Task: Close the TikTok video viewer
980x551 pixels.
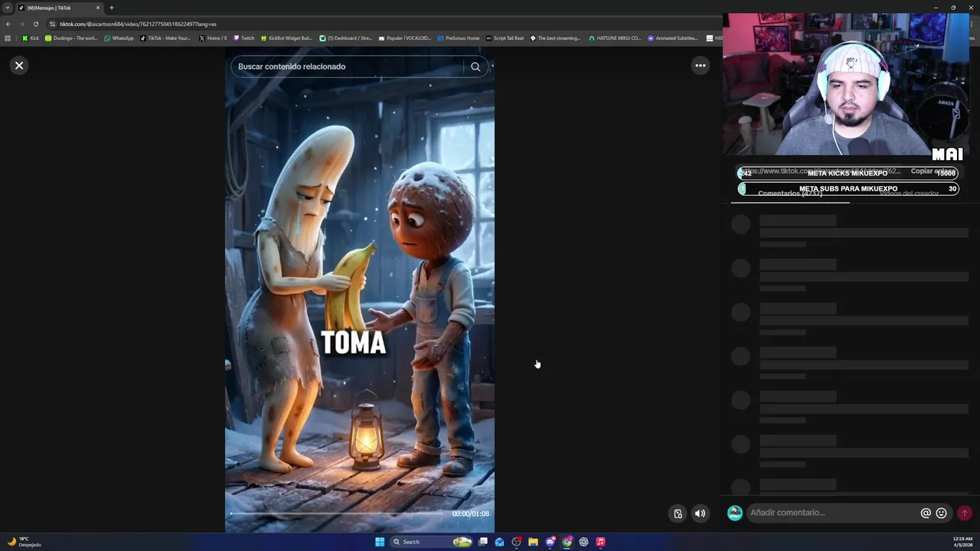Action: [19, 66]
